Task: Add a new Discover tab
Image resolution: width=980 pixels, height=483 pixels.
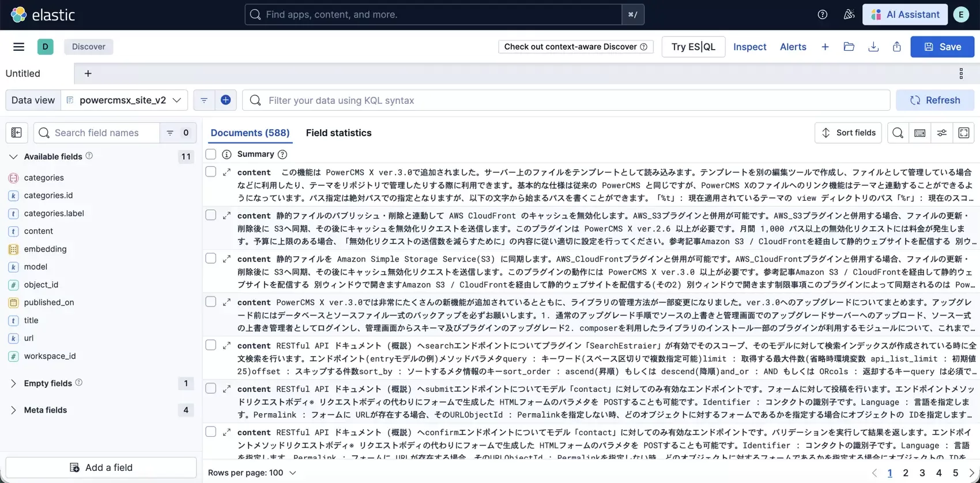Action: point(88,73)
